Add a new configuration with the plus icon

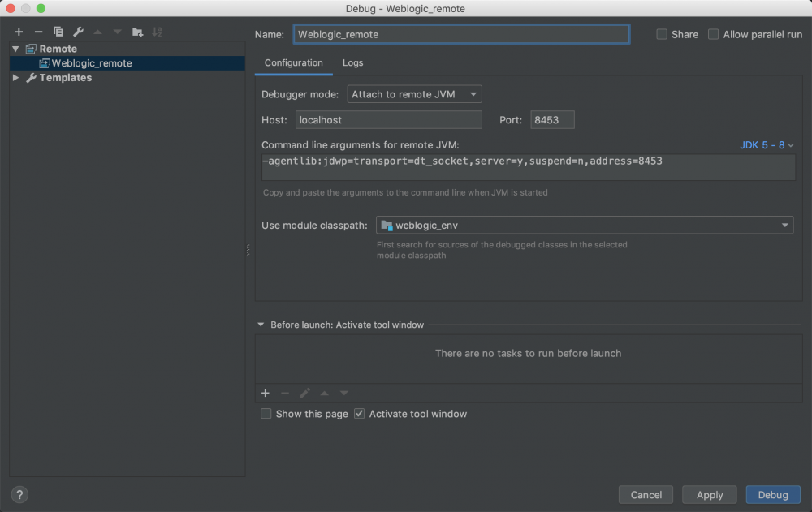[x=19, y=32]
